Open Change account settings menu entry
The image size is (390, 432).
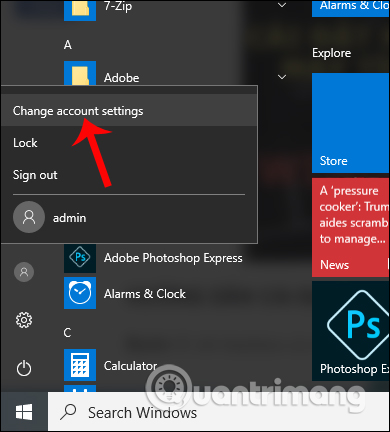point(129,110)
